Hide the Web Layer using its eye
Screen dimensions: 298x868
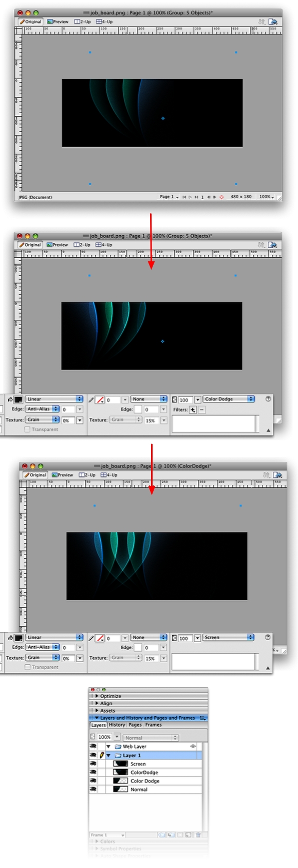click(93, 746)
